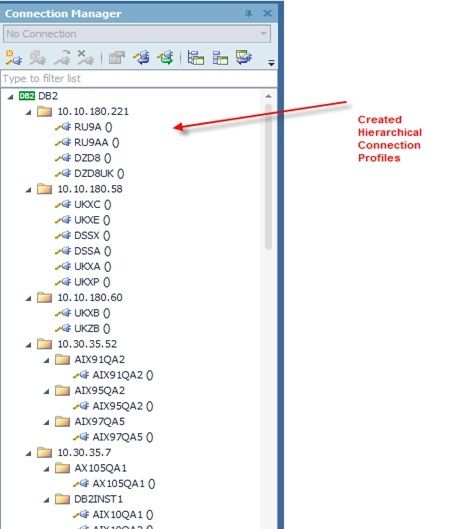
Task: Collapse the 10.30.35.7 folder
Action: coord(28,453)
